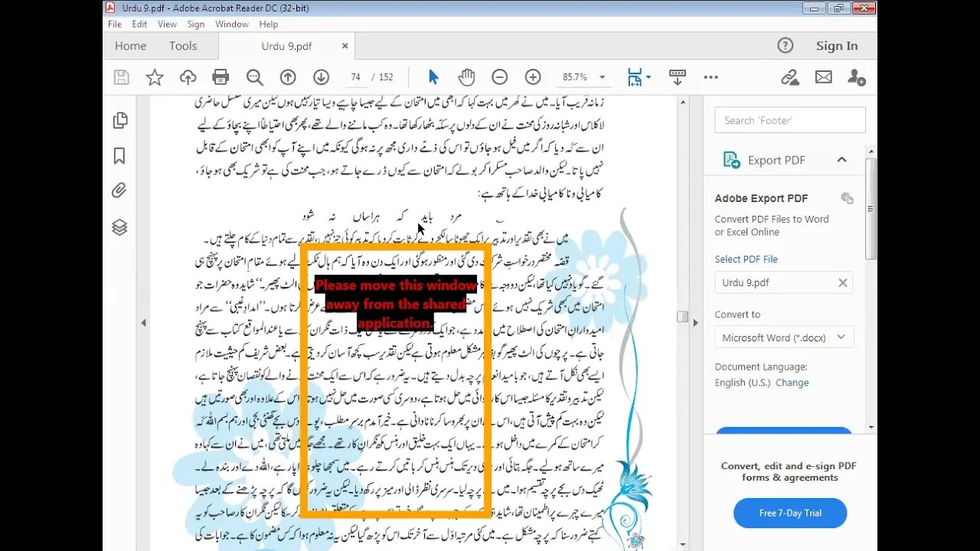This screenshot has height=551, width=980.
Task: Change the document language link
Action: coord(792,383)
